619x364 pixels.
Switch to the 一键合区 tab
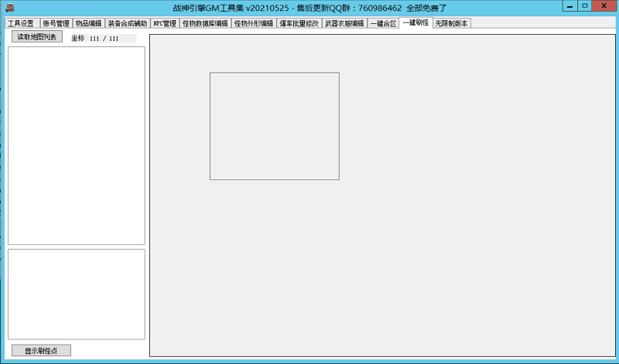(383, 23)
